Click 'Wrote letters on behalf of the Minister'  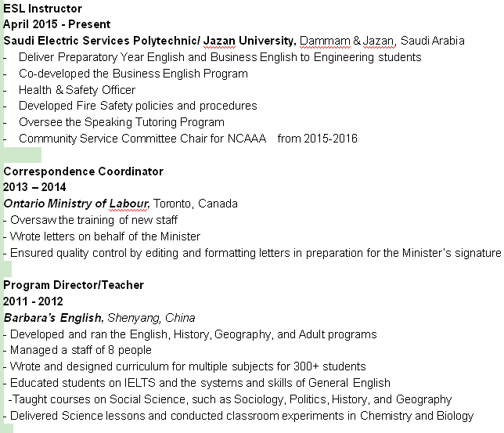tap(105, 236)
